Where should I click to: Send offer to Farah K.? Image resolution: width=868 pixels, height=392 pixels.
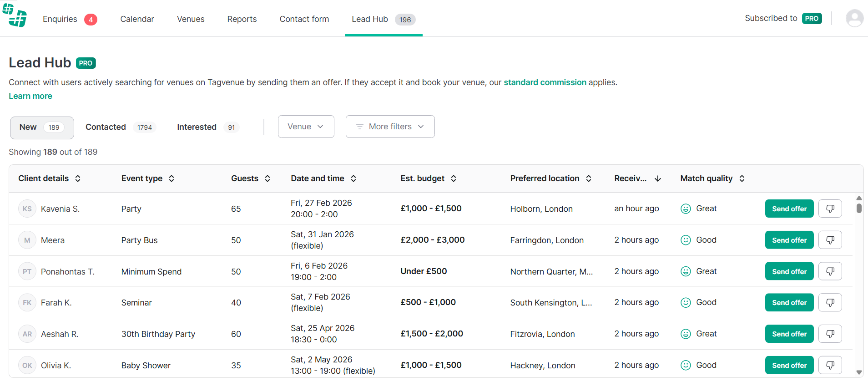[789, 302]
